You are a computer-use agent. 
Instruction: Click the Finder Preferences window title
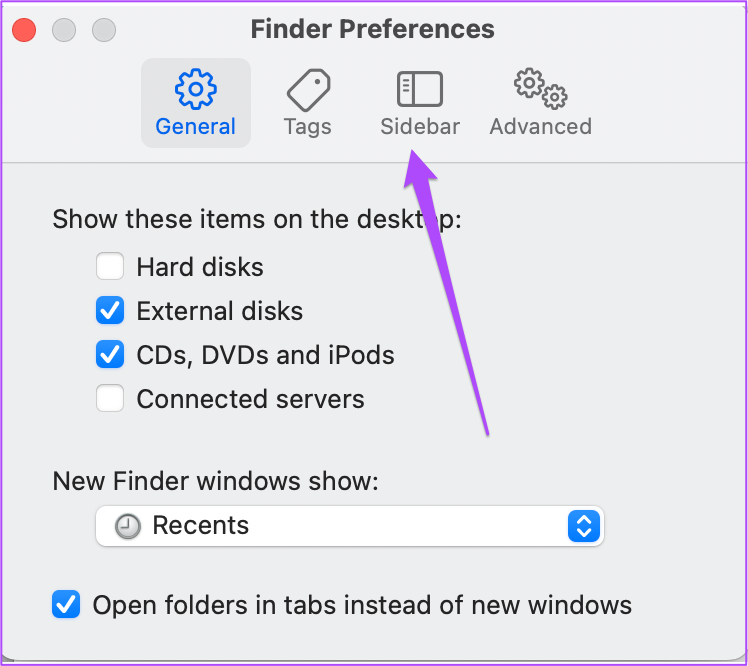click(373, 29)
